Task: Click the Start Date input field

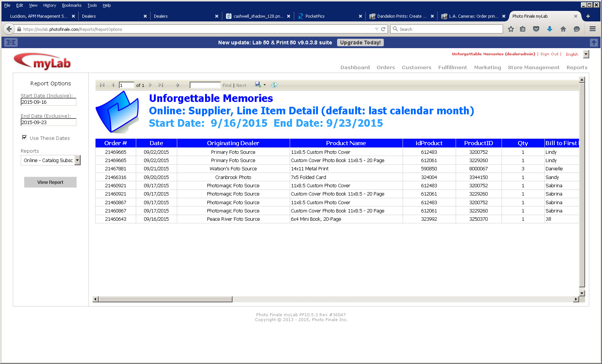Action: (49, 102)
